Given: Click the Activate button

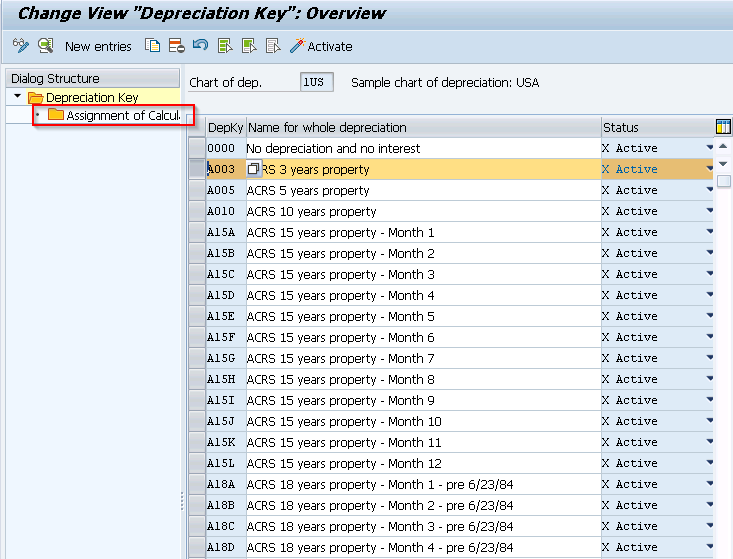Looking at the screenshot, I should (x=321, y=46).
